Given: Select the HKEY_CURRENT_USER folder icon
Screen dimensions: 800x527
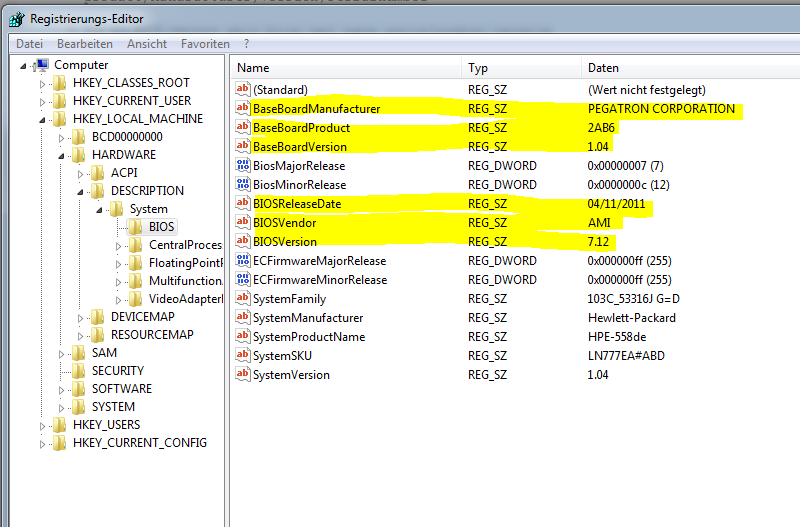Looking at the screenshot, I should [x=60, y=101].
